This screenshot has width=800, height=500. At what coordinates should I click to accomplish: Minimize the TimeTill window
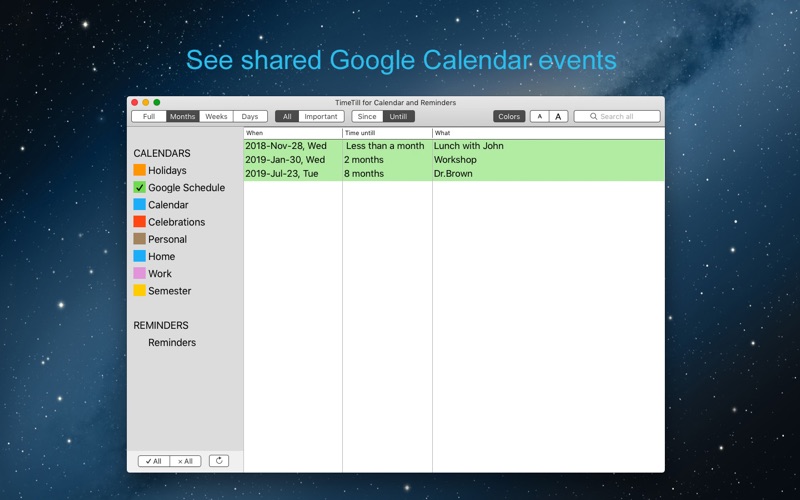pyautogui.click(x=146, y=103)
